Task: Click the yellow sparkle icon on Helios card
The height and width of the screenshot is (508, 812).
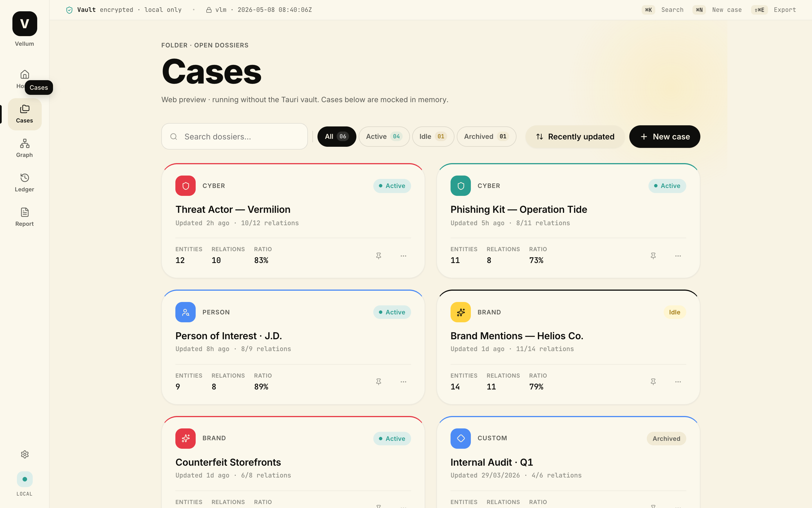Action: 460,312
